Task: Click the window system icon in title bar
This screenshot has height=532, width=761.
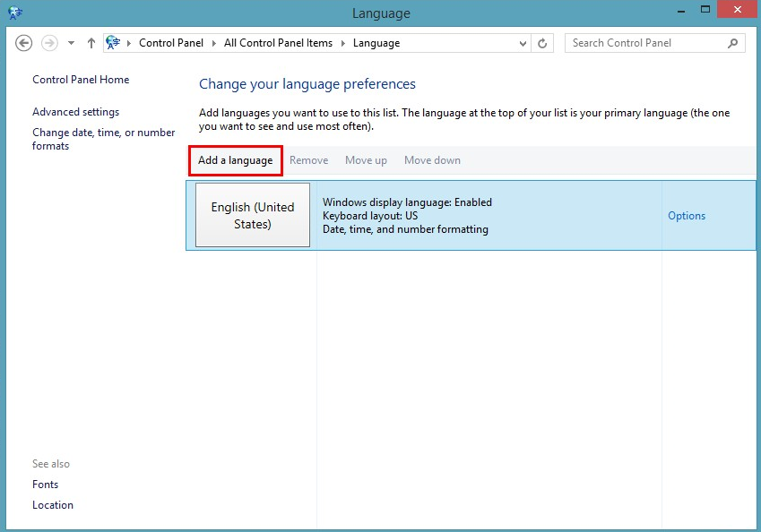Action: (15, 13)
